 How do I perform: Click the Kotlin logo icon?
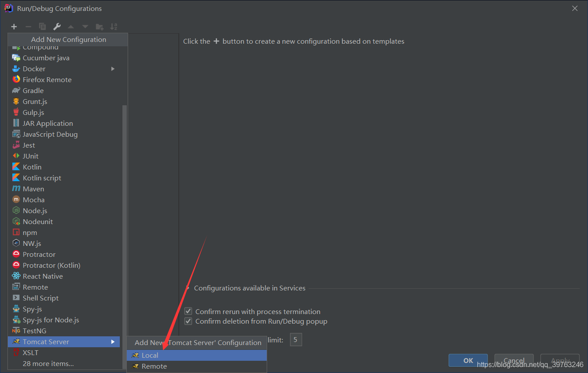[16, 167]
